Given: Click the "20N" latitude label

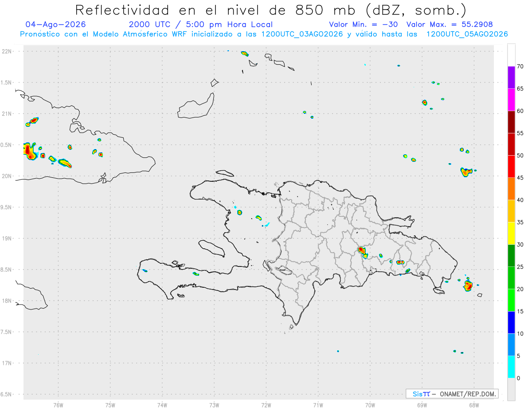Looking at the screenshot, I should point(8,176).
